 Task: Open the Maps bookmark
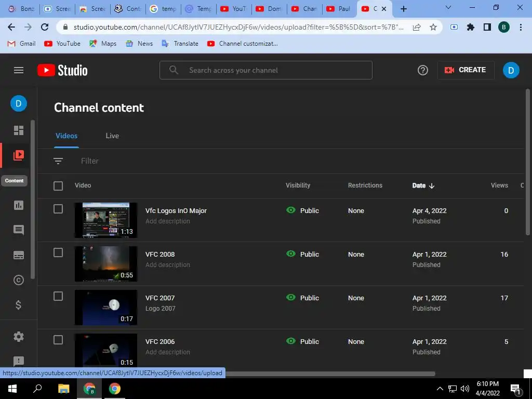coord(103,44)
